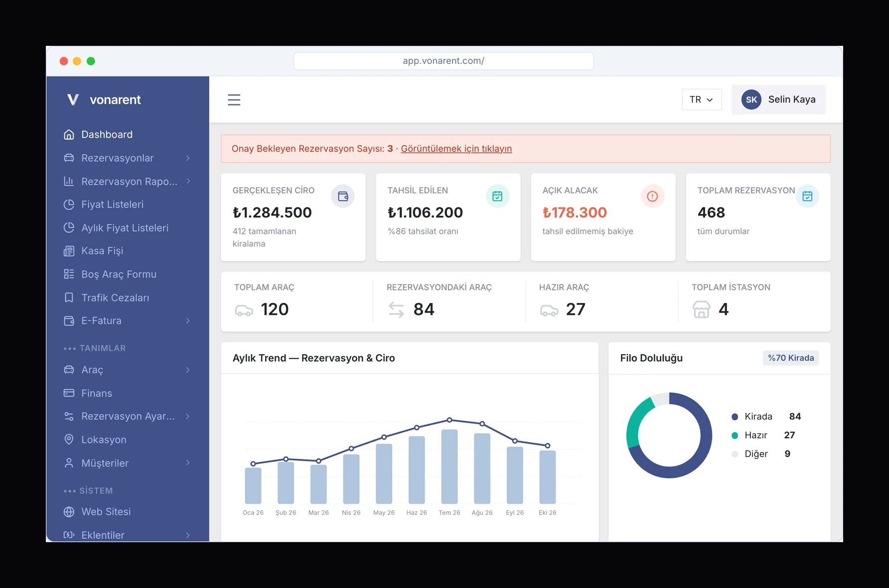Toggle the hamburger menu icon
The height and width of the screenshot is (588, 889).
234,100
